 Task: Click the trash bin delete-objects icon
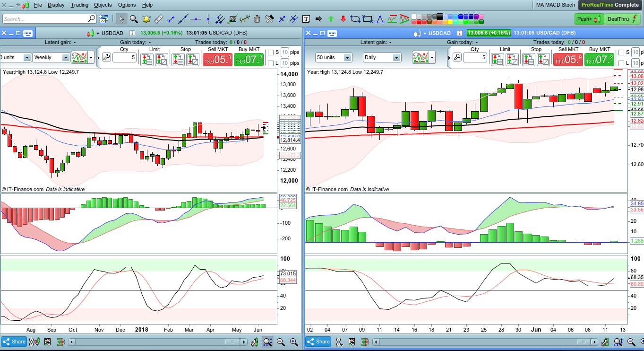(257, 19)
